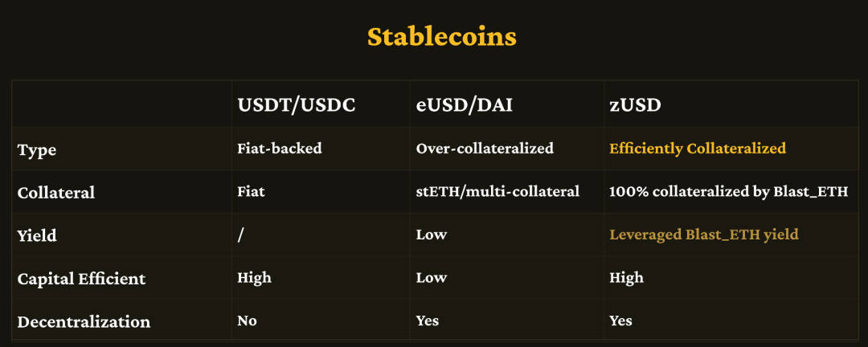Click the Collateral row label

56,193
